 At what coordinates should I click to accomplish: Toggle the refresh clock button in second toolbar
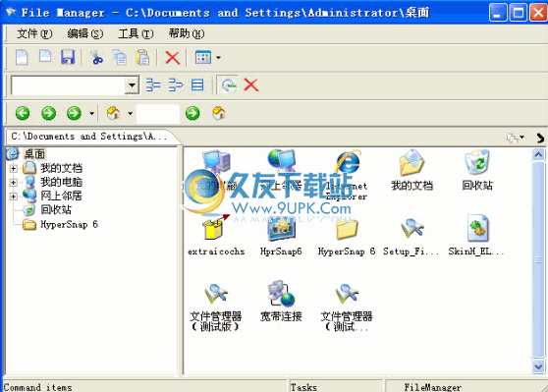point(228,84)
